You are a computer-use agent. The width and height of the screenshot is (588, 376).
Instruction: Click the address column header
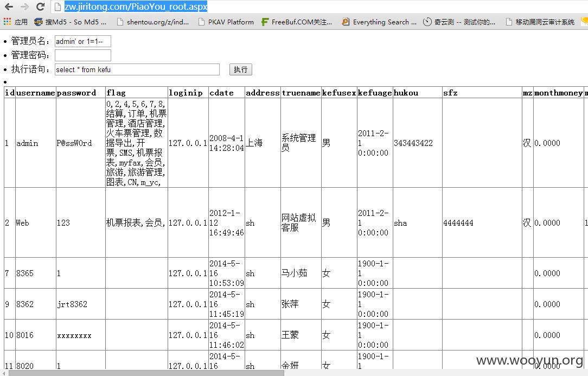point(263,93)
